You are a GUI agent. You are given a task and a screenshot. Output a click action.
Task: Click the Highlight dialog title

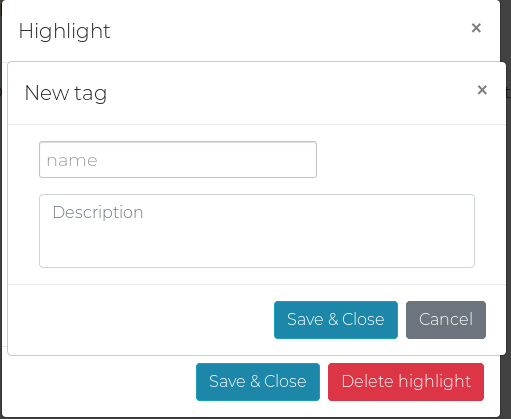pyautogui.click(x=64, y=31)
